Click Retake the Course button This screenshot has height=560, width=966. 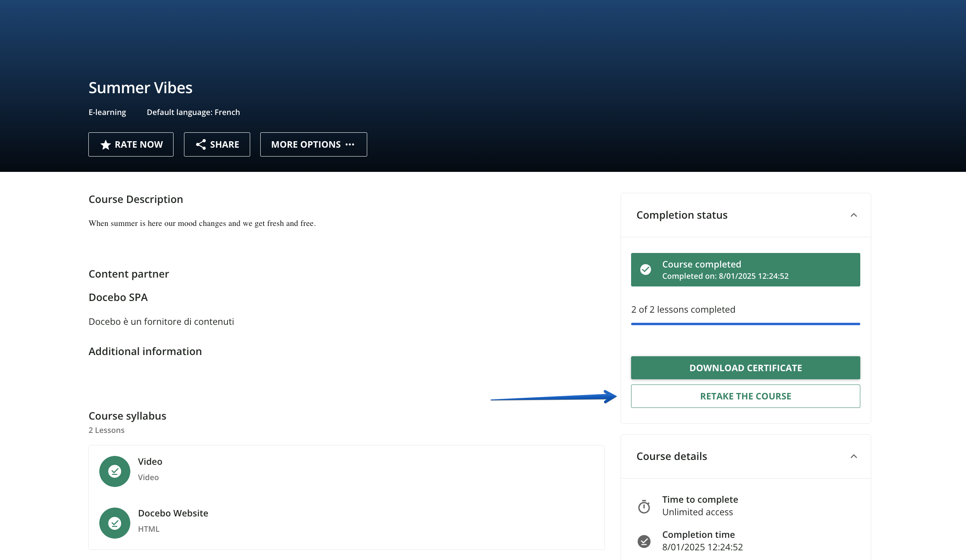pos(745,396)
